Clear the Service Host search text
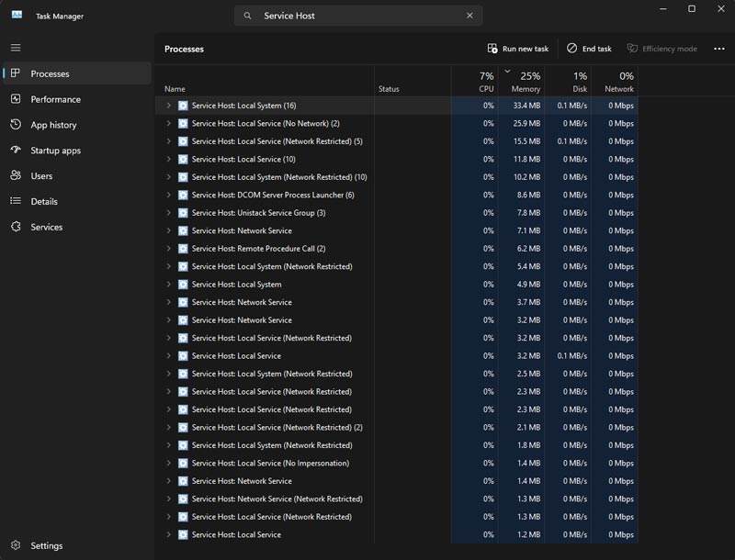 (469, 16)
